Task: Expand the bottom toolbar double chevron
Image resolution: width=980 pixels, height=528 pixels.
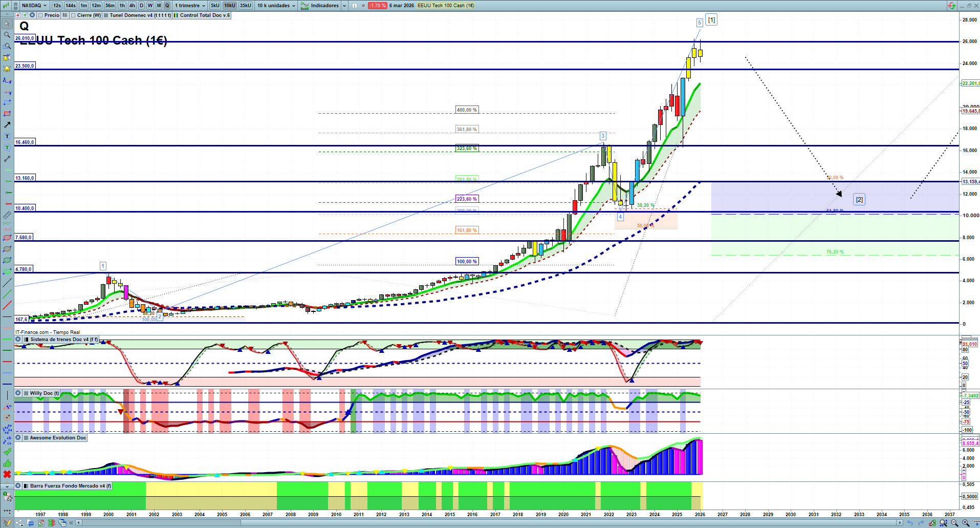Action: coord(72,523)
